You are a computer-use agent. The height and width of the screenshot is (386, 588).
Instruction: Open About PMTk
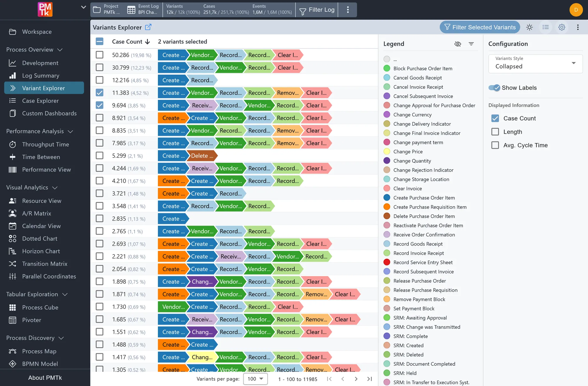(45, 378)
